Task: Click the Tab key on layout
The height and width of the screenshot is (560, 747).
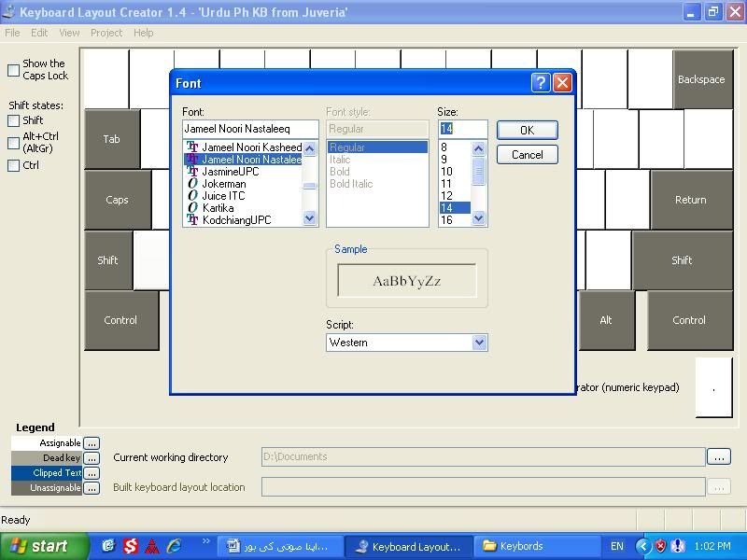Action: coord(112,139)
